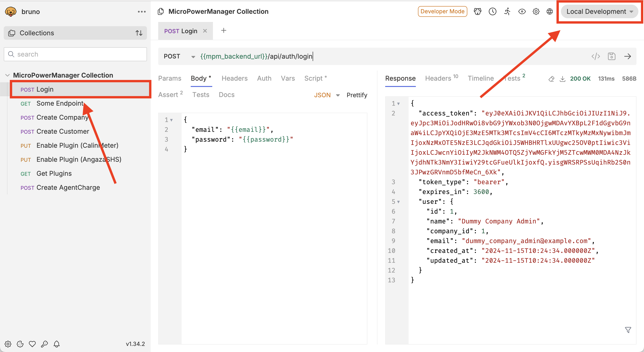Open the JSON body type dropdown
The width and height of the screenshot is (644, 352).
pyautogui.click(x=327, y=95)
